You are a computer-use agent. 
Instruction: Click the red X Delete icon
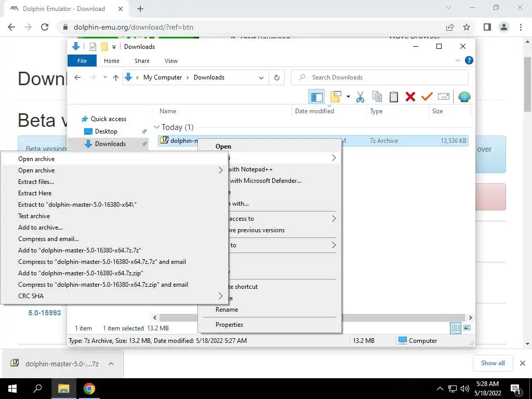410,97
